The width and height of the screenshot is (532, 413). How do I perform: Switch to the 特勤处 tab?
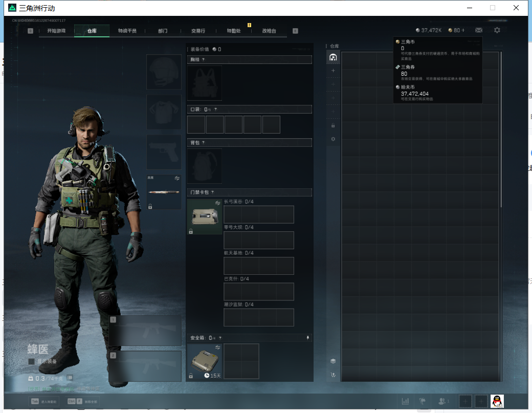click(x=234, y=31)
